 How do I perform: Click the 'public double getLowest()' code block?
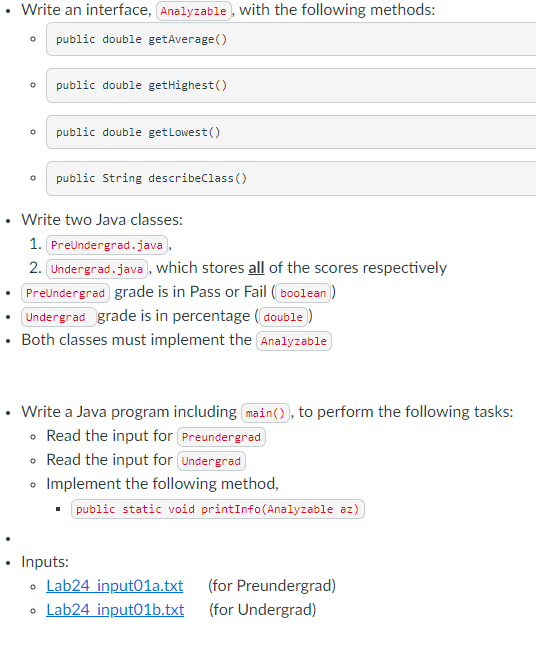pos(291,132)
